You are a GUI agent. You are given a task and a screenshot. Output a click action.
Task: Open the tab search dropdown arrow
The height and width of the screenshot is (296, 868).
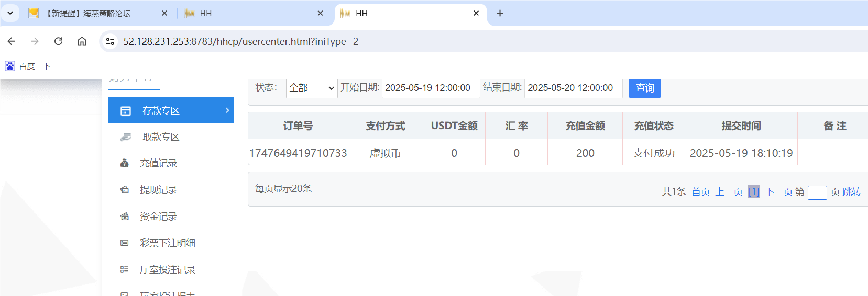10,13
